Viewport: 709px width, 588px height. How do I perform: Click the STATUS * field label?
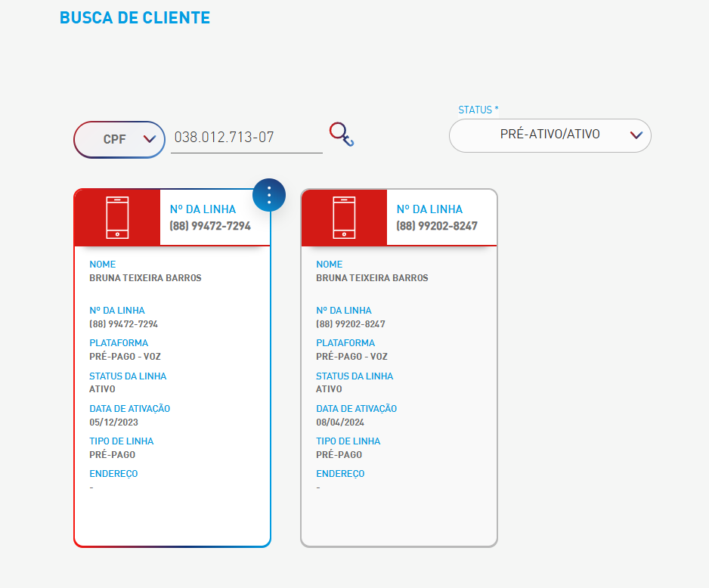tap(478, 110)
